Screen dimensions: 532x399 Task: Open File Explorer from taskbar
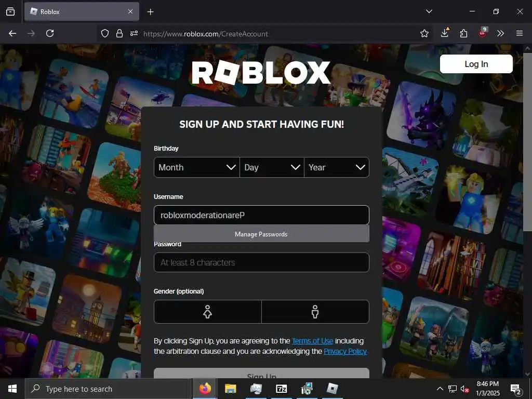[230, 389]
